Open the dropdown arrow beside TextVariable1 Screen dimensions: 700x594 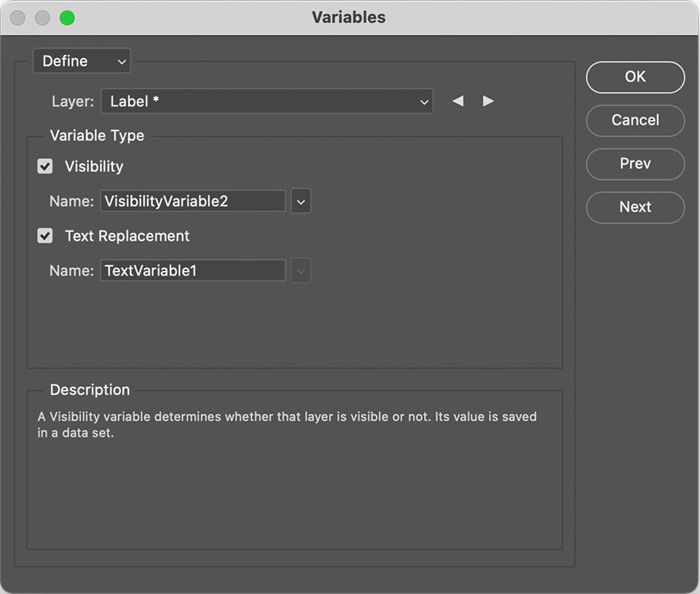point(301,271)
